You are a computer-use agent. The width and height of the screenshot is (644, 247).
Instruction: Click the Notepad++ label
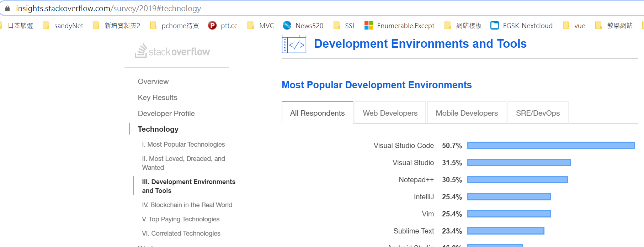[x=416, y=180]
